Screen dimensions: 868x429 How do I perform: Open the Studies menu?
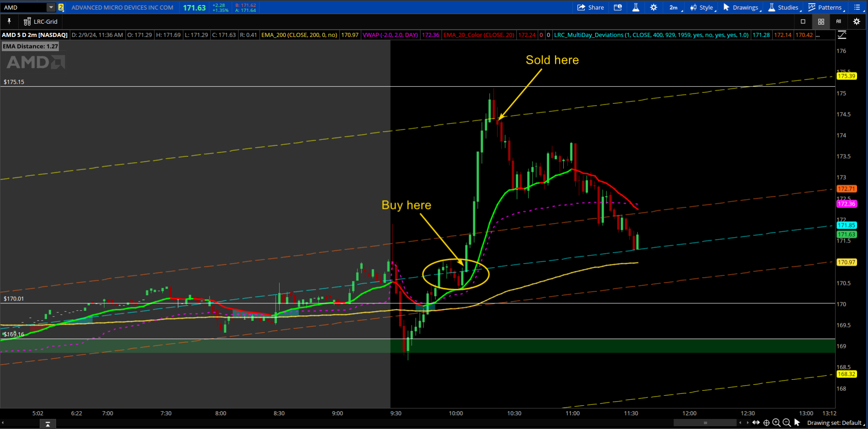point(783,7)
